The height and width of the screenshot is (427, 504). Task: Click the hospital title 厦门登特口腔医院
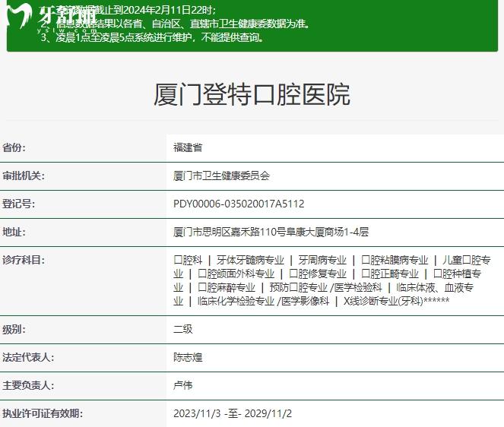click(252, 94)
